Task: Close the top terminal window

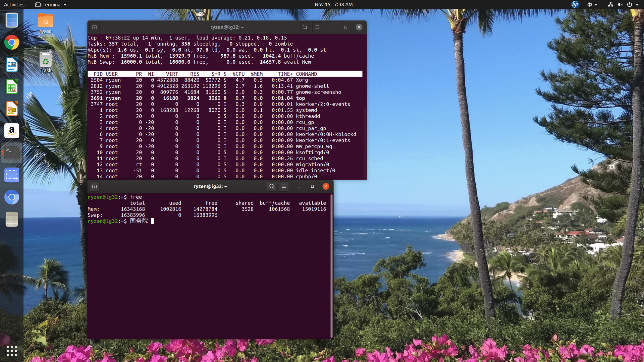Action: click(x=359, y=27)
